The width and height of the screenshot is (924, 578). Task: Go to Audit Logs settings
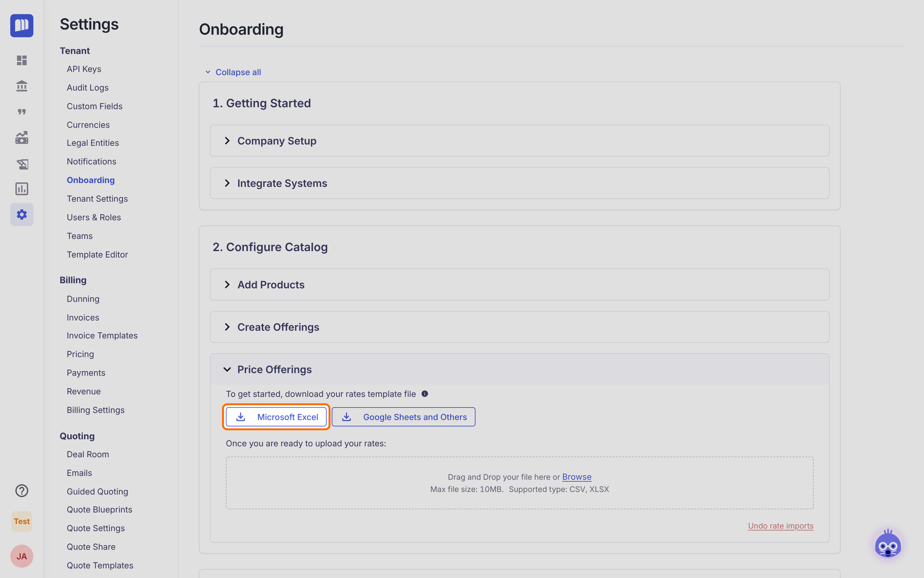(x=88, y=88)
